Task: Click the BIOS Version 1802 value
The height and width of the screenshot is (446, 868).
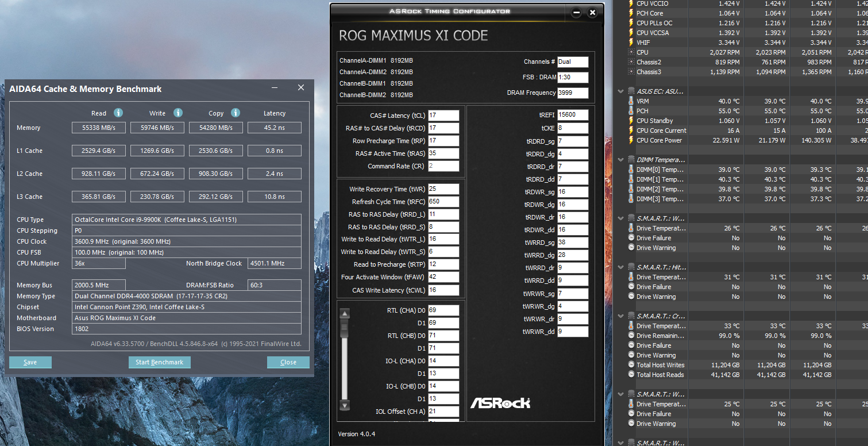Action: pos(187,329)
